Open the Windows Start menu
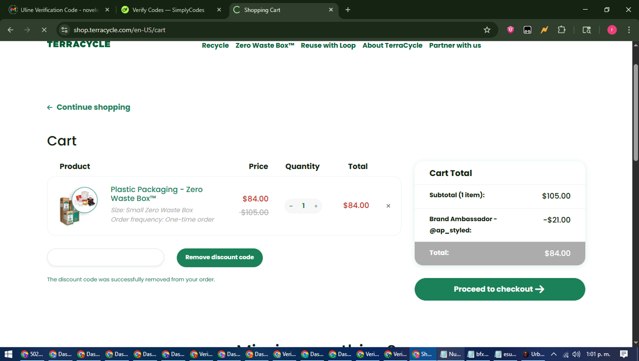This screenshot has height=361, width=639. (x=8, y=354)
